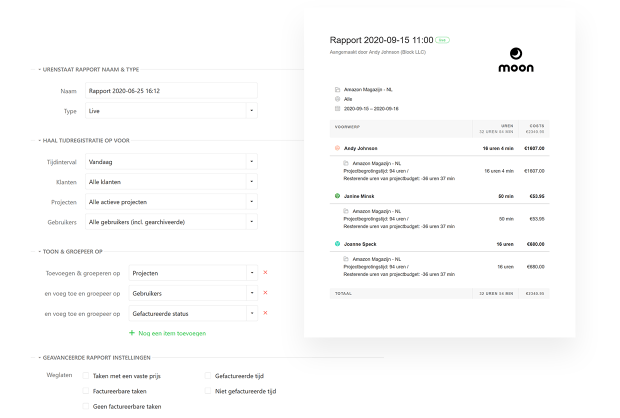620x418 pixels.
Task: Click the moon logo in report
Action: coord(516,62)
